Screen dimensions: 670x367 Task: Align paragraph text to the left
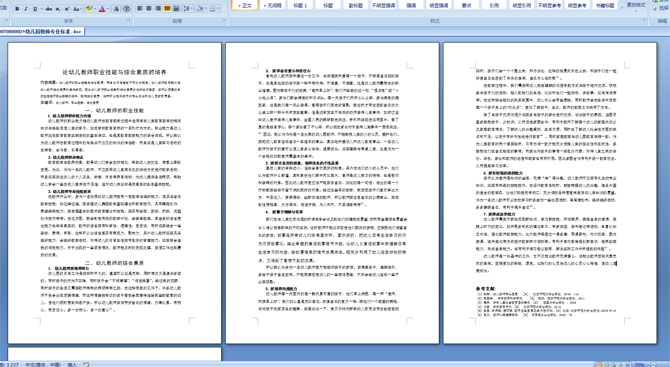point(140,9)
